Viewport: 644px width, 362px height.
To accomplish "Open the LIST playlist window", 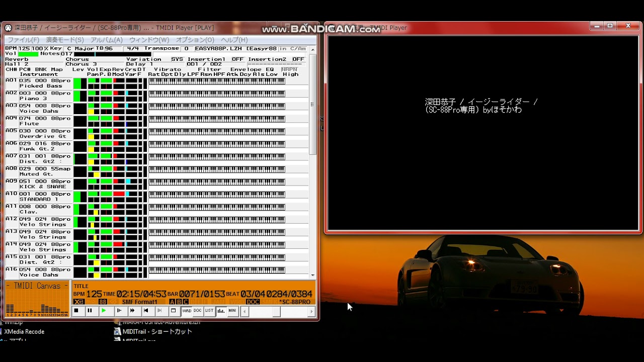I will (x=209, y=311).
